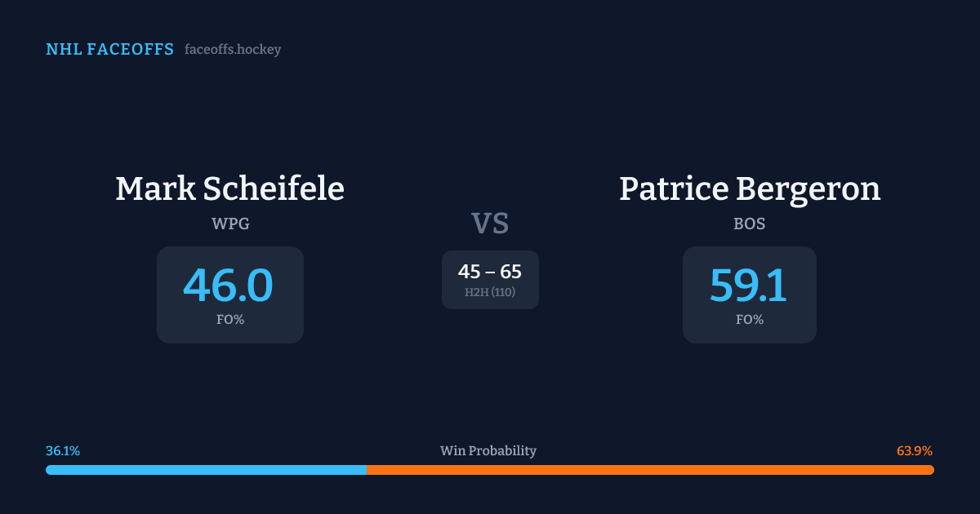Click the FO% label under 46.0

230,320
